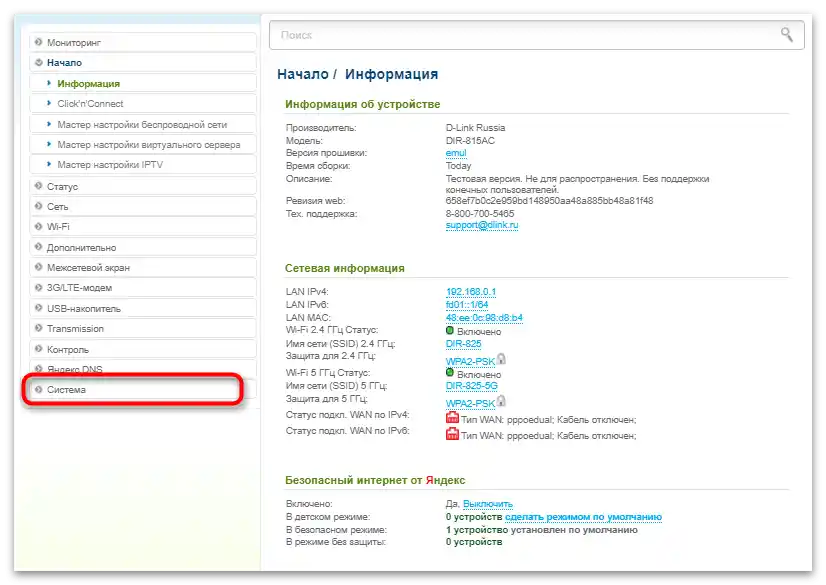Screen dimensions: 826x585
Task: Open the DIR-825-5G SSID link
Action: click(x=471, y=385)
